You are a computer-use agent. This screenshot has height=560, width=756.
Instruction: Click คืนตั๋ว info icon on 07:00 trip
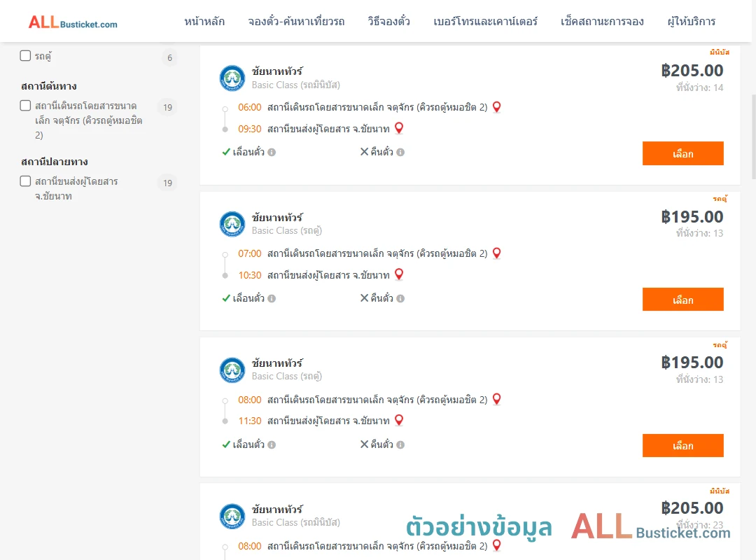pos(400,299)
